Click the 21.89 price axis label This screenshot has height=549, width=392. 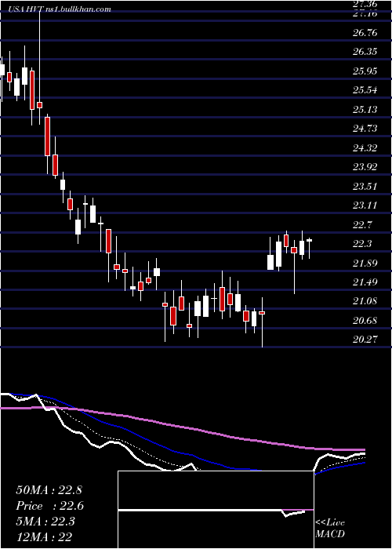point(365,263)
